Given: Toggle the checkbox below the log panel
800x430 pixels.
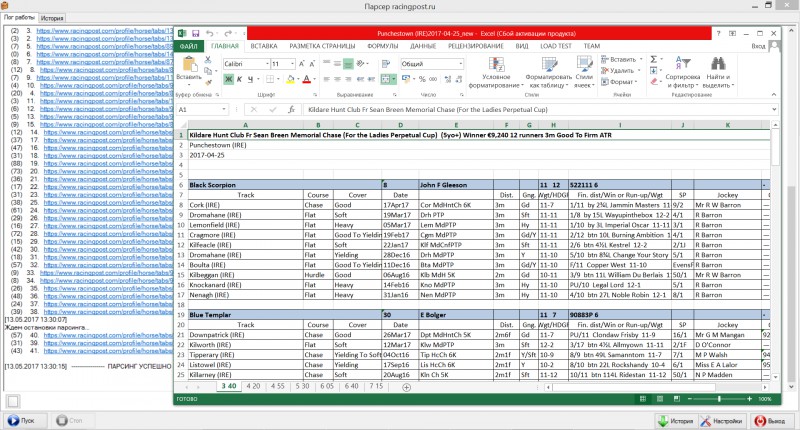Looking at the screenshot, I should 13,401.
